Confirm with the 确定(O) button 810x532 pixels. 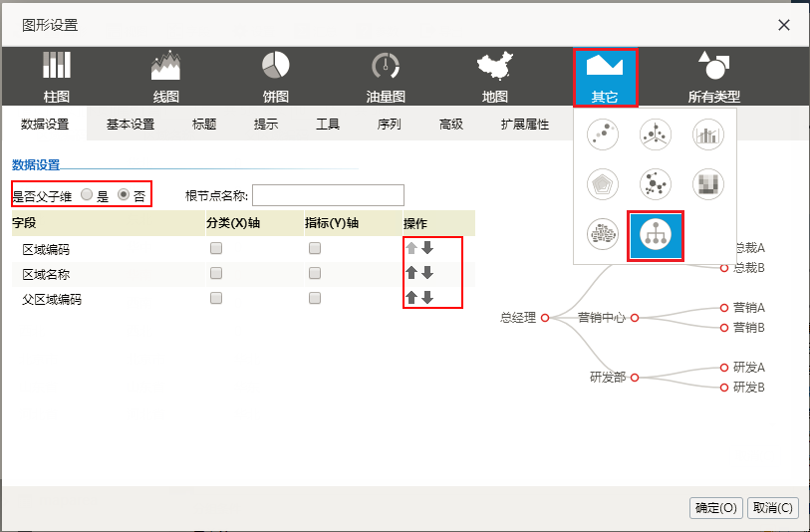[716, 508]
